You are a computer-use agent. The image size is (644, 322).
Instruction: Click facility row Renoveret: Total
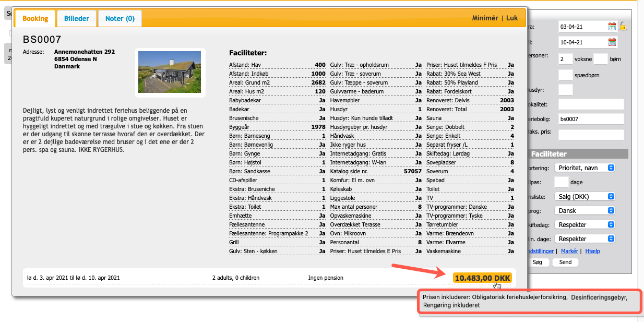pos(470,109)
